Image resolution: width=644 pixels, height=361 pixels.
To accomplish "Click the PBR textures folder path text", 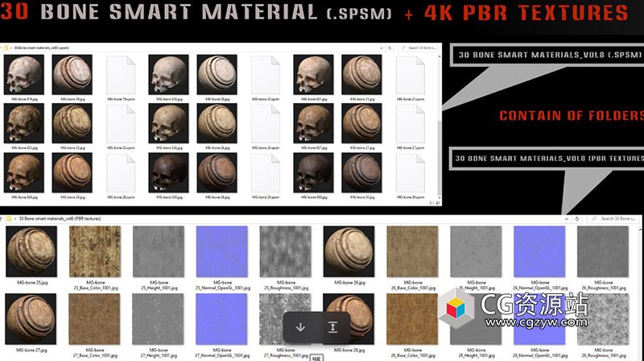I will (x=60, y=218).
